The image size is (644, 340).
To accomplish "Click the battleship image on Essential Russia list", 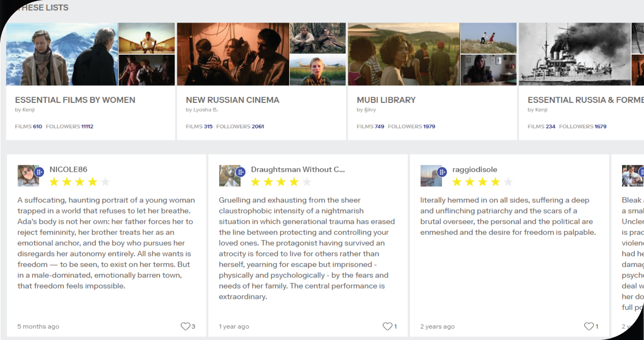I will pyautogui.click(x=574, y=54).
